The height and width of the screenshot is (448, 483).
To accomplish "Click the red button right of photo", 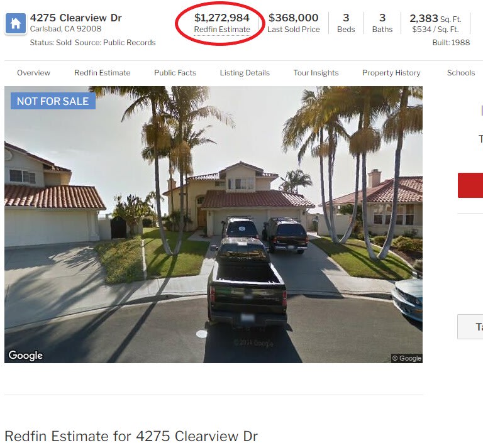I will (470, 185).
